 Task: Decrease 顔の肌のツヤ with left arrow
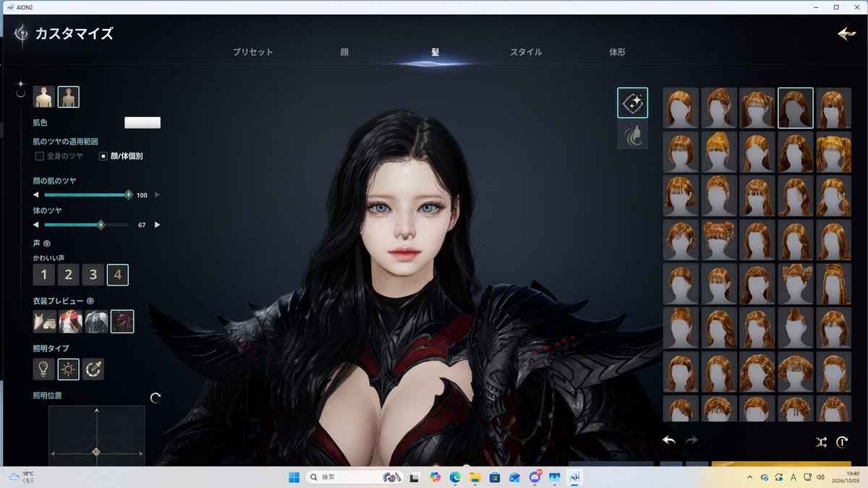pos(36,194)
